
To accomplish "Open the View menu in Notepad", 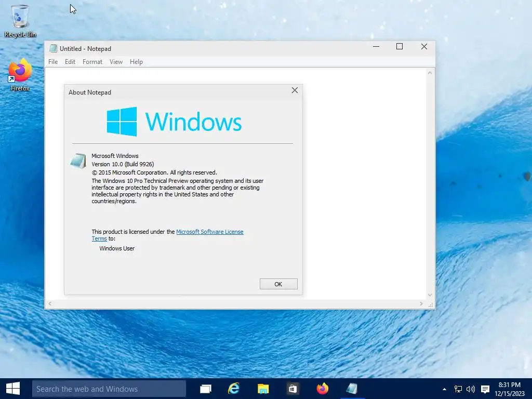I will pyautogui.click(x=116, y=62).
